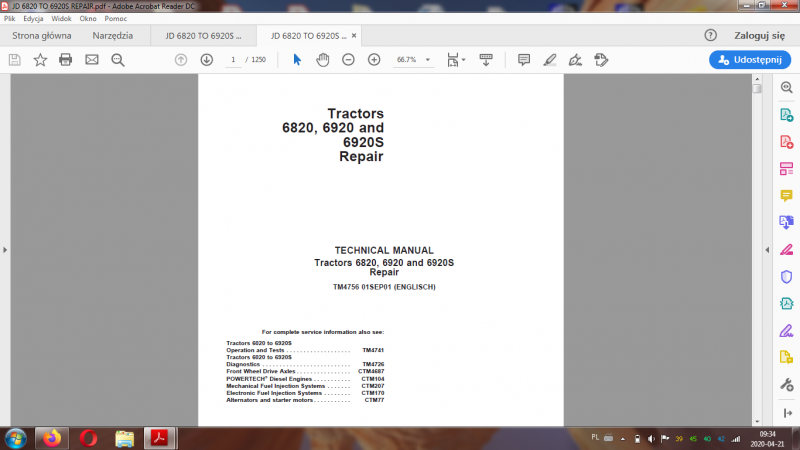Open Windows Start button
The width and height of the screenshot is (800, 450).
[x=15, y=438]
